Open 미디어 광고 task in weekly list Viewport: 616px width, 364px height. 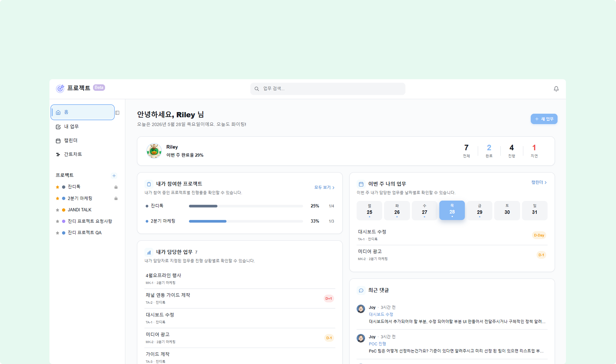(452, 255)
